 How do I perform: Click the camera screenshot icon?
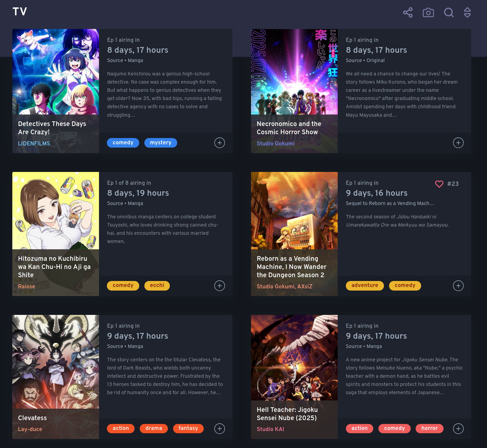[x=428, y=13]
